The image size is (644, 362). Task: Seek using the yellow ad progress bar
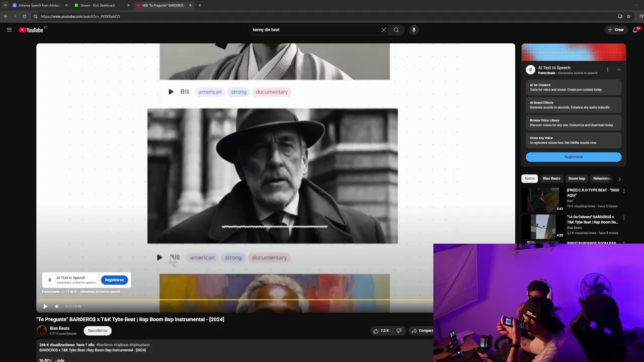(x=236, y=300)
